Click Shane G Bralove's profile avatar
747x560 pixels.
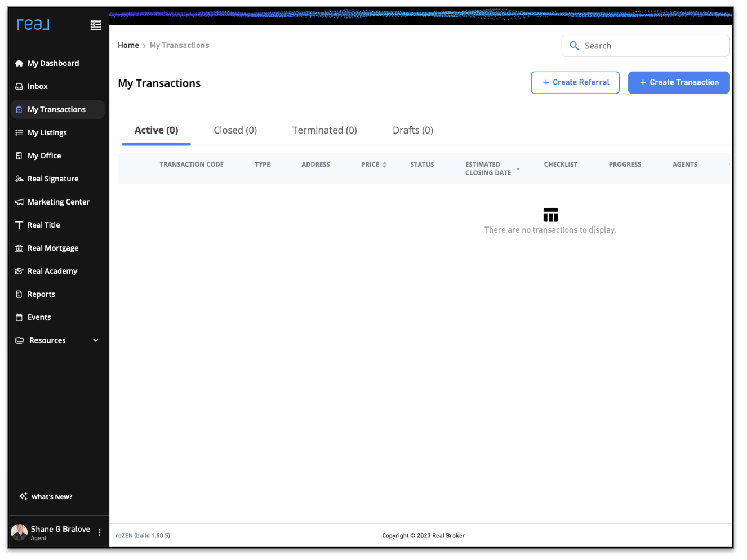tap(19, 532)
